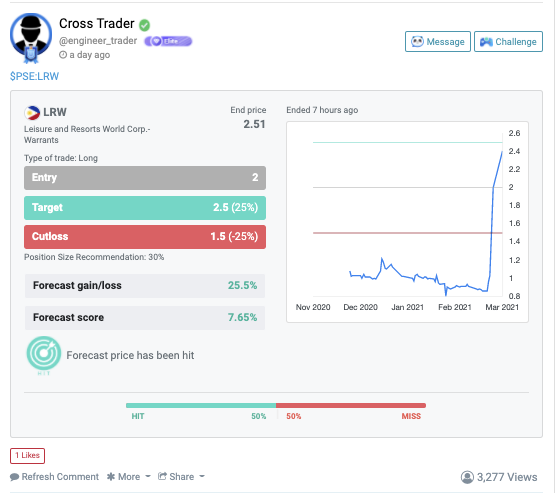
Task: Click the user icon beside 3,277 Views
Action: pos(467,477)
